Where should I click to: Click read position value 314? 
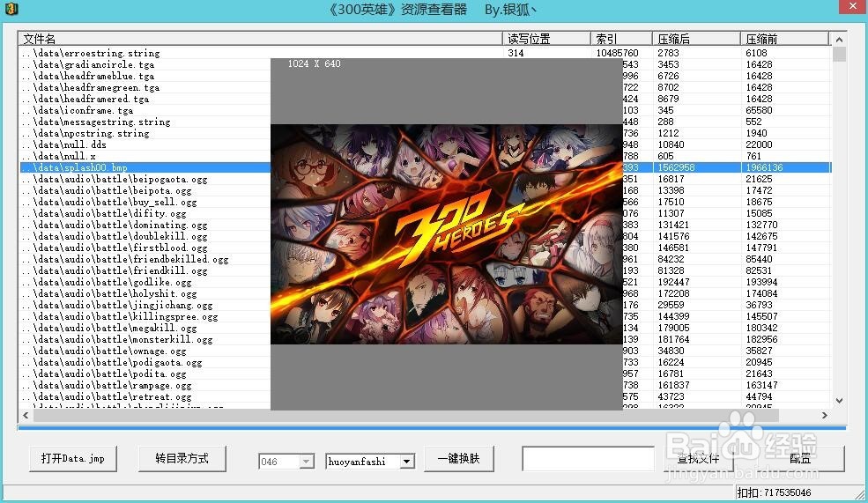516,53
